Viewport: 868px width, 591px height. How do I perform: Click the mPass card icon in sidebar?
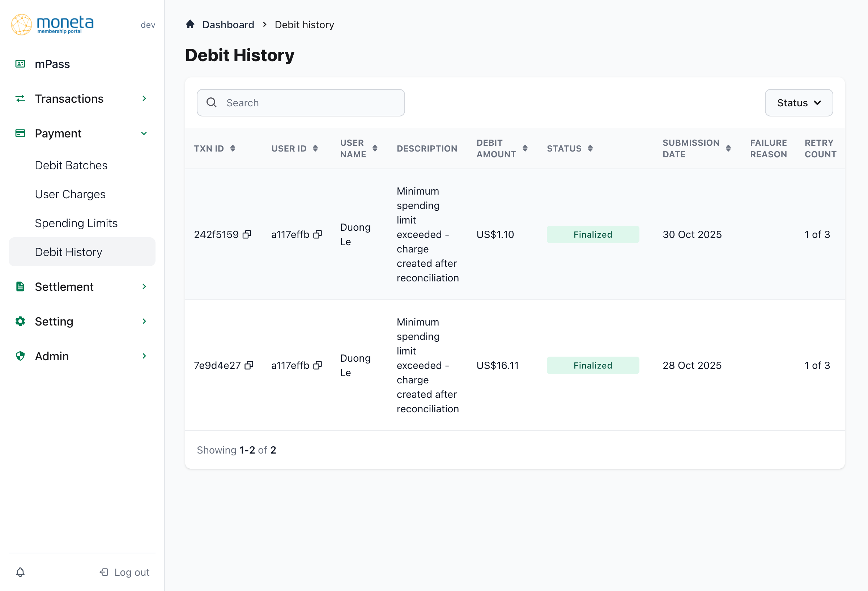pos(20,64)
